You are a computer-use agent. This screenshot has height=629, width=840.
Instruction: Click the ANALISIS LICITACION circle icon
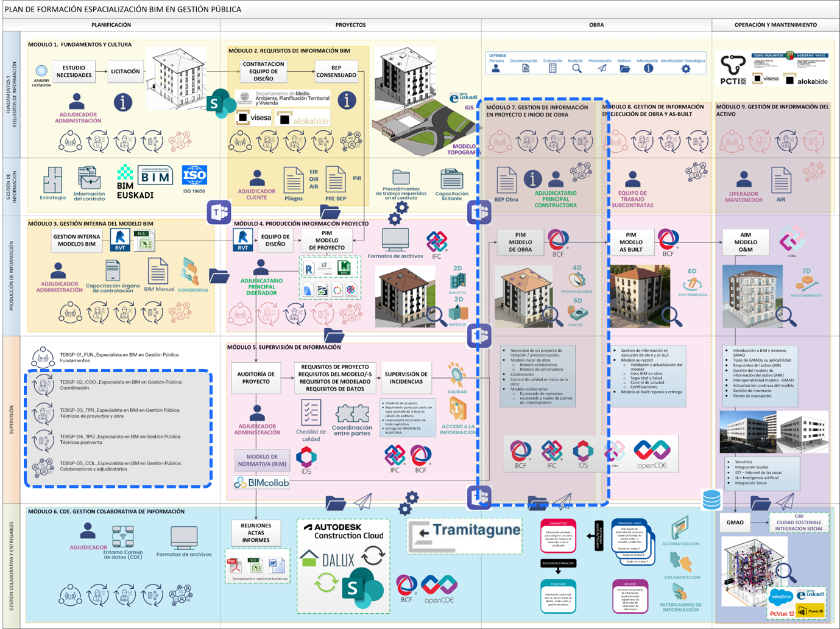(41, 71)
